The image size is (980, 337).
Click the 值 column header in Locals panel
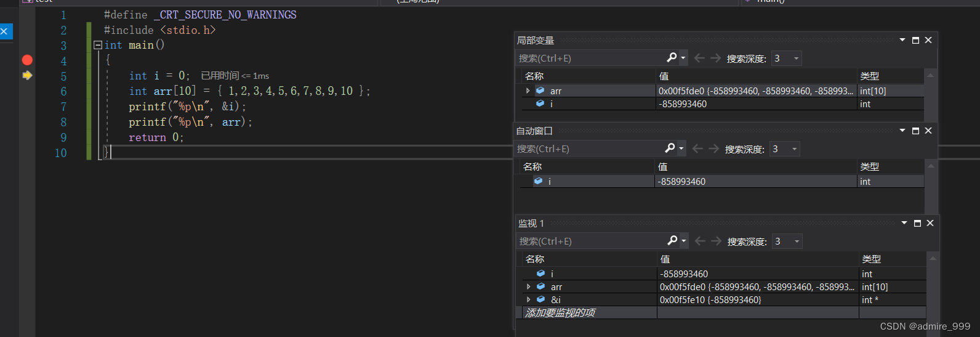click(x=757, y=76)
